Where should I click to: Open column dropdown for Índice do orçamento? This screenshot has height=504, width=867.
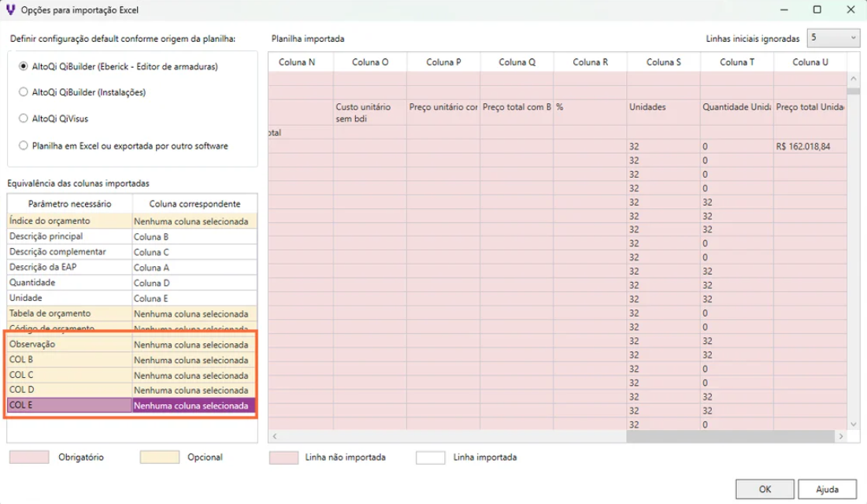[194, 221]
